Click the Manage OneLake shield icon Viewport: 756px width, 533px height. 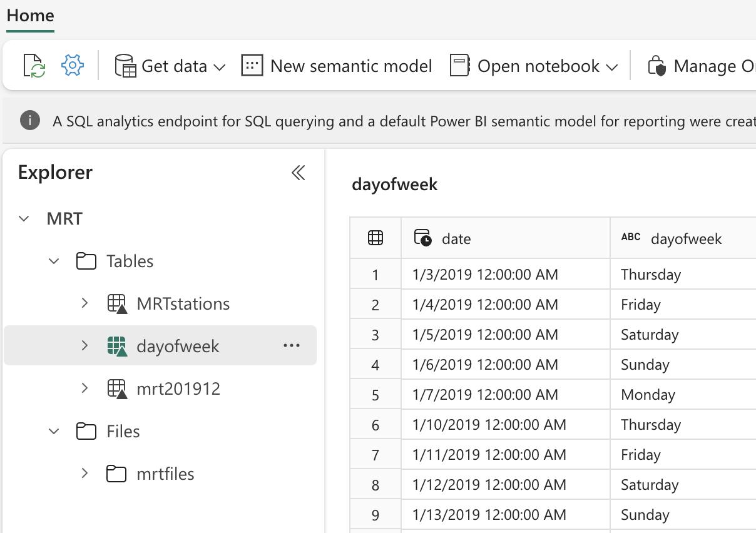coord(656,66)
